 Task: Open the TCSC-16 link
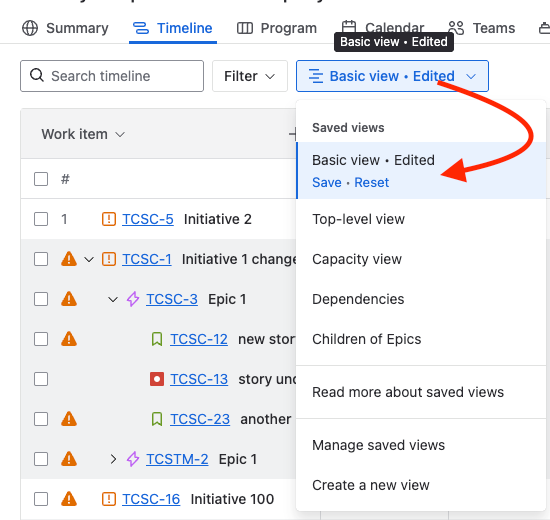[x=151, y=499]
